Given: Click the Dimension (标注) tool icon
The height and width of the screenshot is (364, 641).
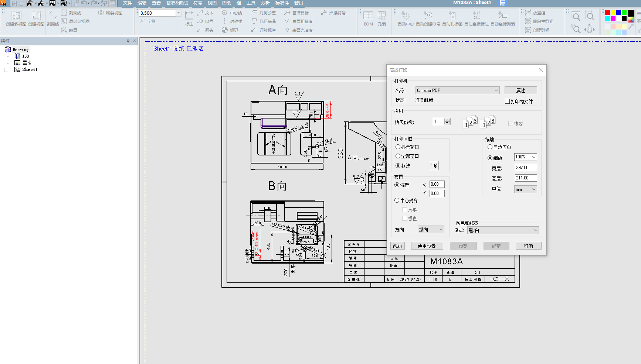Looking at the screenshot, I should 189,18.
